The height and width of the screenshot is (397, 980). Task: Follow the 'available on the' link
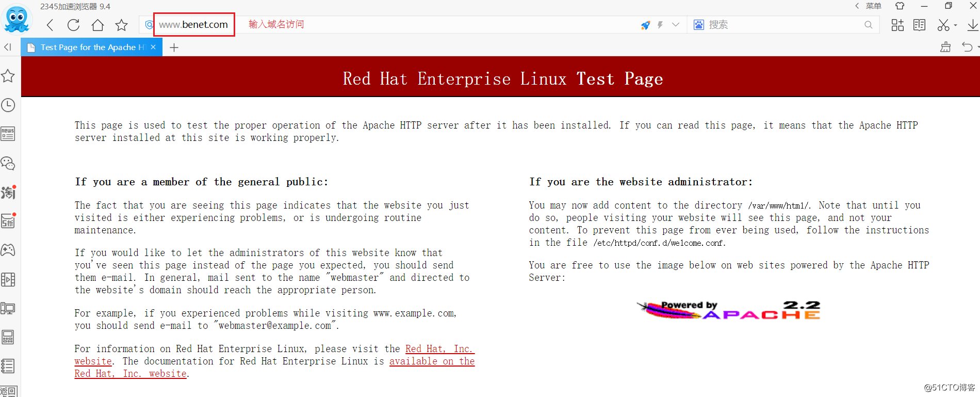[x=432, y=361]
